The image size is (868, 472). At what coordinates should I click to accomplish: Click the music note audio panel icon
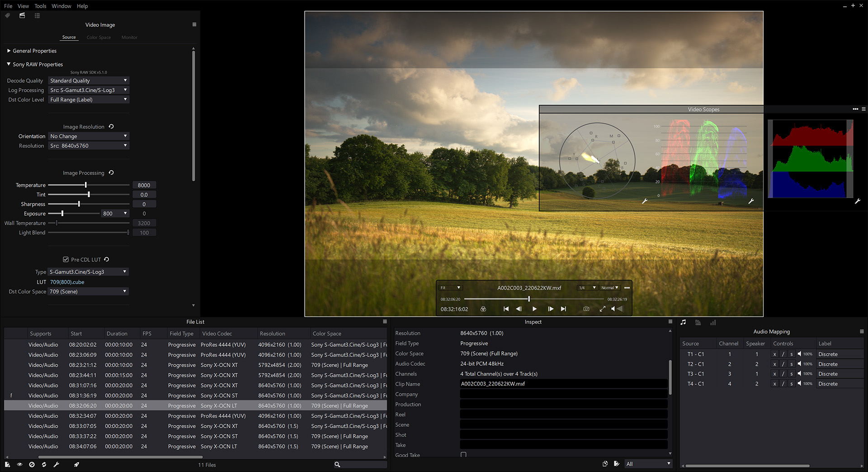coord(683,322)
